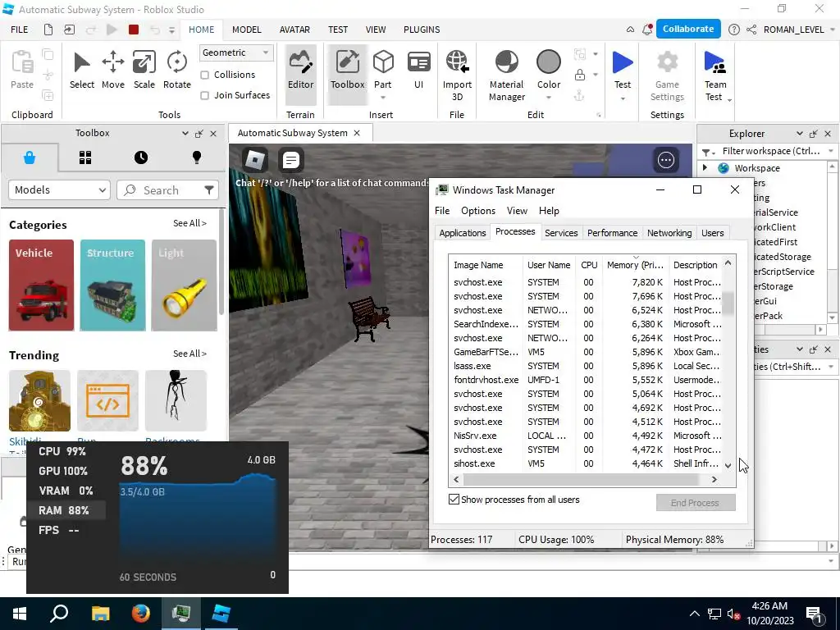Click the End Process button
The height and width of the screenshot is (630, 840).
point(696,503)
